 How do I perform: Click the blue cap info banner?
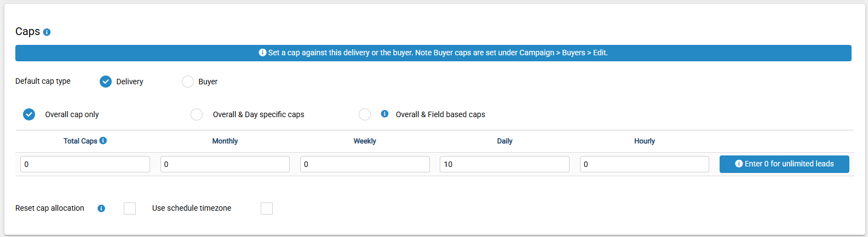click(x=433, y=53)
